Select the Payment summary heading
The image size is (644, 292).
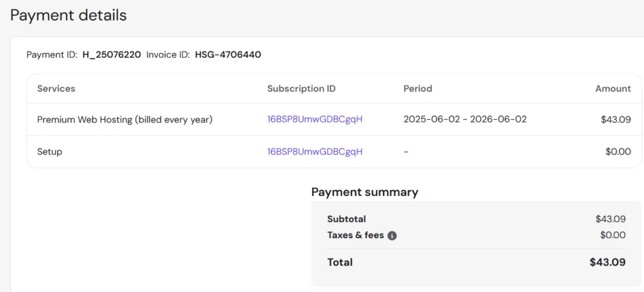point(365,192)
